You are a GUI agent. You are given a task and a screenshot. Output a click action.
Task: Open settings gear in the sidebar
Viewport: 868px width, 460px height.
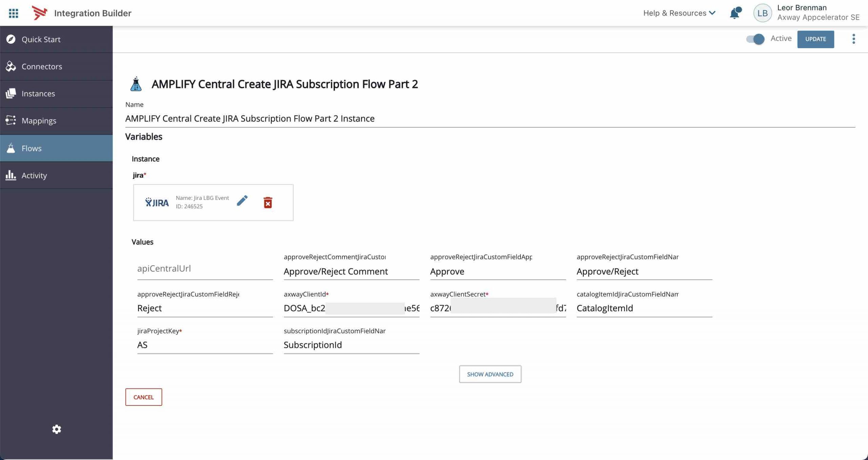[x=57, y=429]
